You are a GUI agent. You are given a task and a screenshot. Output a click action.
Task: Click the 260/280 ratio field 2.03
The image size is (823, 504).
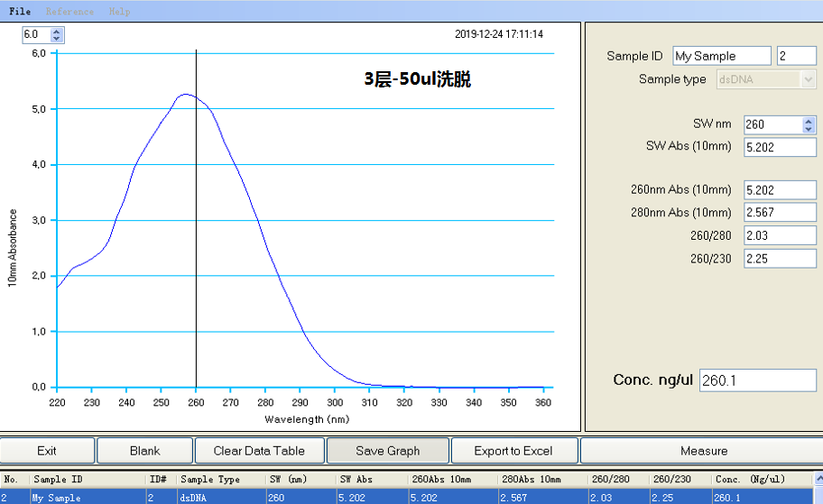point(780,235)
